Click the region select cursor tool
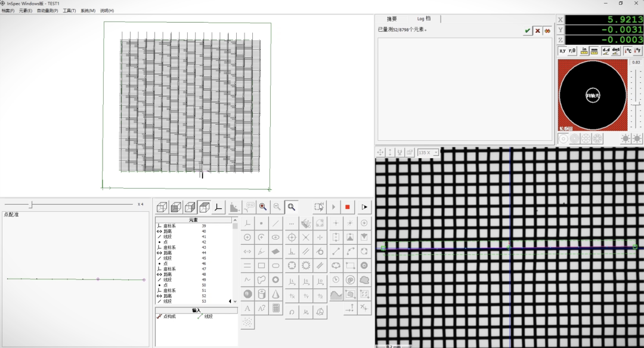 [319, 207]
